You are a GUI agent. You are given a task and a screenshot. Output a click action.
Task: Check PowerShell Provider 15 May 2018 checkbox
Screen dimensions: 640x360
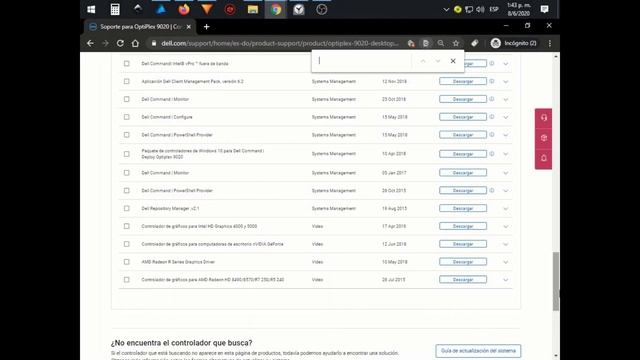click(x=127, y=135)
